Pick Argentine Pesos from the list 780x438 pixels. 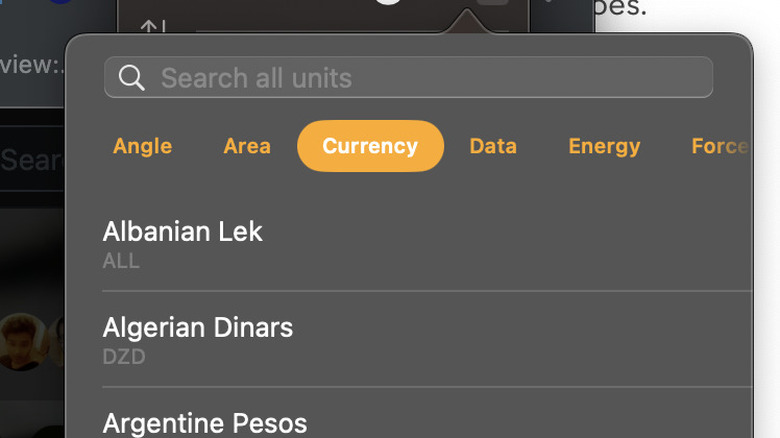coord(205,423)
